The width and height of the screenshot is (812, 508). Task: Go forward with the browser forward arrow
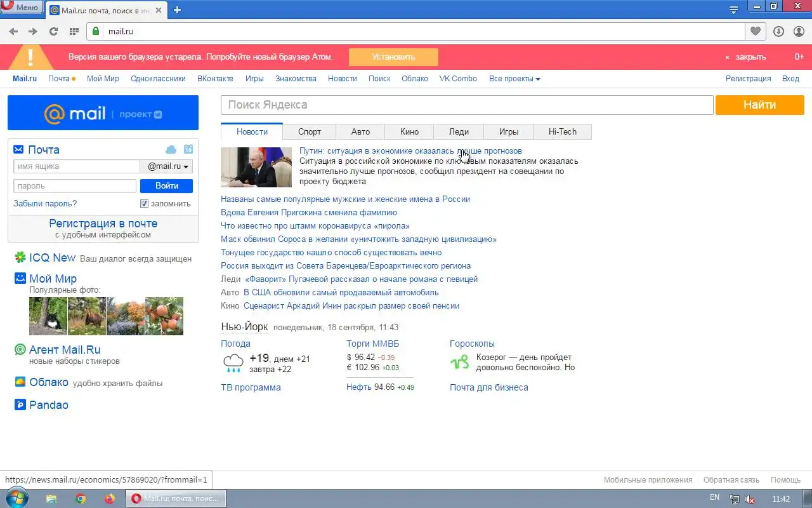pyautogui.click(x=33, y=31)
